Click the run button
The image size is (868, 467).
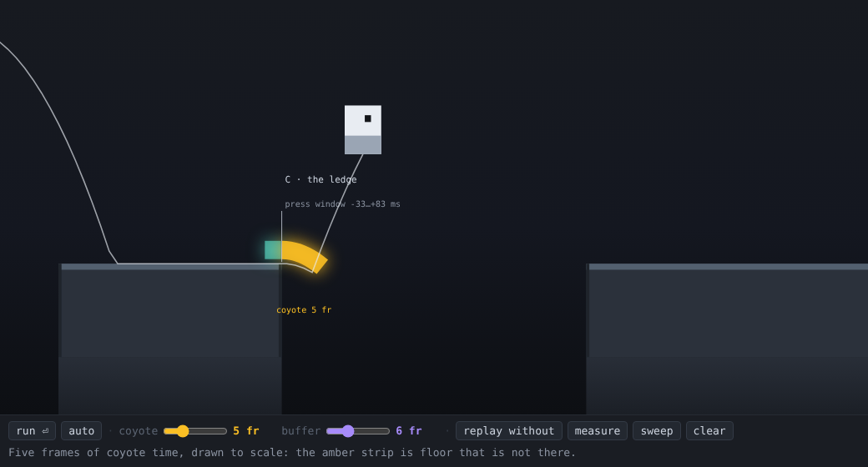click(x=32, y=430)
